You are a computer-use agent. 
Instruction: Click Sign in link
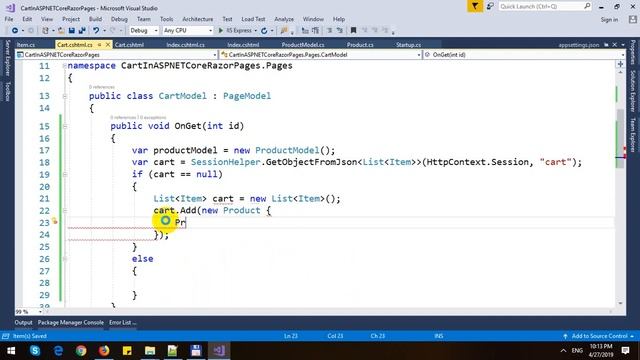pos(609,20)
